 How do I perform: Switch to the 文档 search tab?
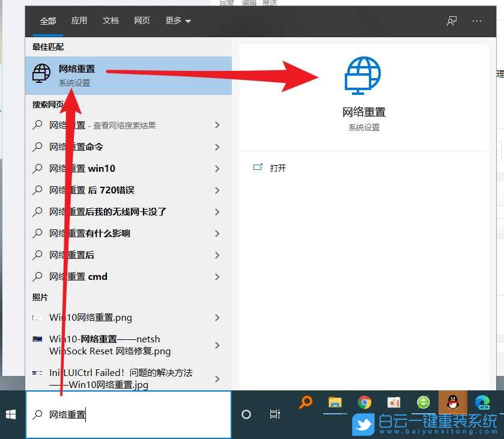pyautogui.click(x=111, y=21)
